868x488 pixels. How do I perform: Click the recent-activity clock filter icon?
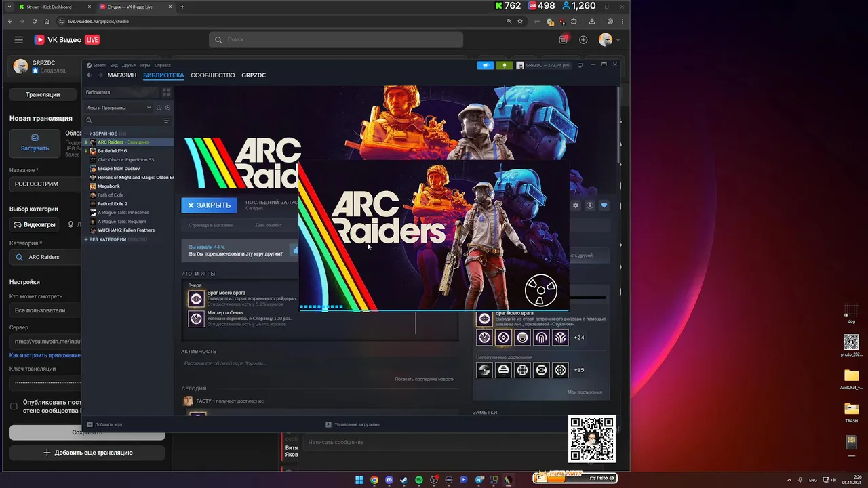pyautogui.click(x=159, y=108)
